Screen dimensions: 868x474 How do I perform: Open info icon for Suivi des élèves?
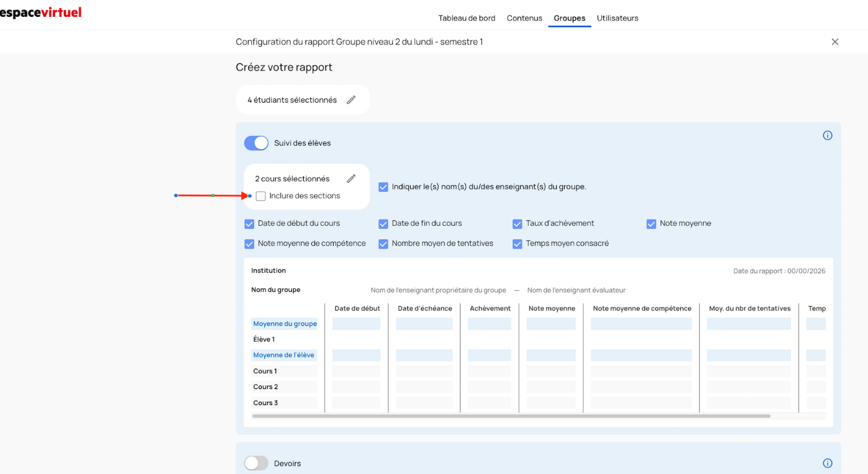827,136
